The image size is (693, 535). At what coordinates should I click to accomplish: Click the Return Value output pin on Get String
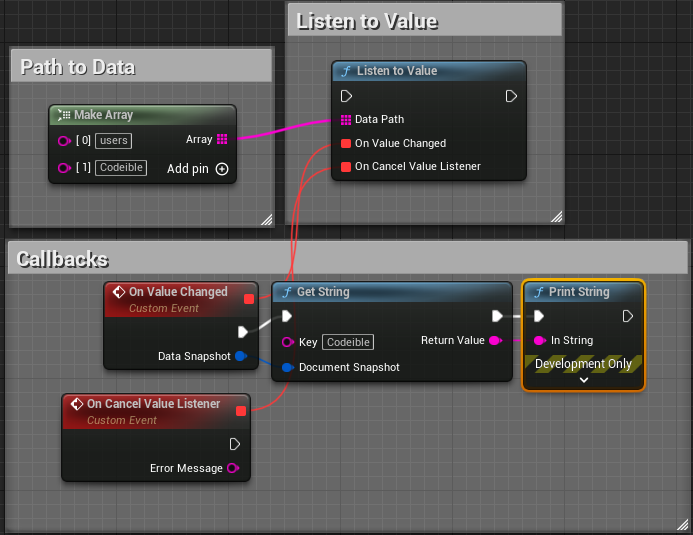(x=495, y=340)
